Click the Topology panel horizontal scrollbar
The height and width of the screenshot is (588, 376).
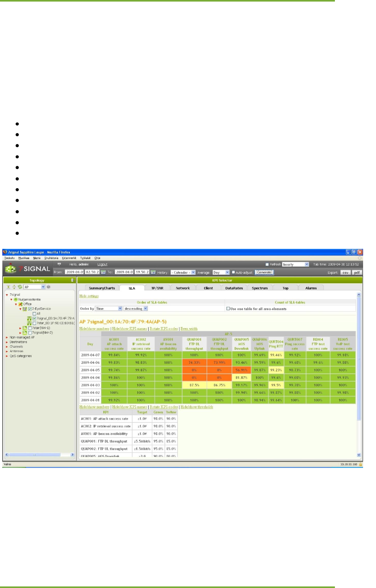(40, 455)
